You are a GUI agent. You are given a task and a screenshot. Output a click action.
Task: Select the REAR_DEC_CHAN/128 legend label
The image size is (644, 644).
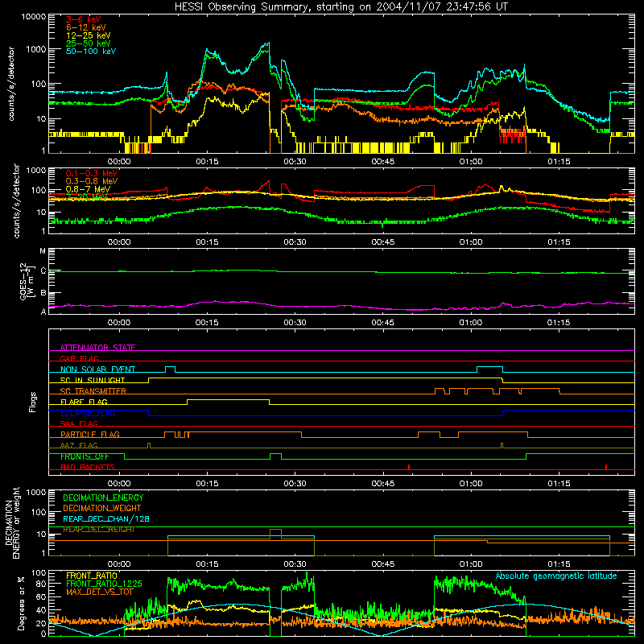(106, 518)
